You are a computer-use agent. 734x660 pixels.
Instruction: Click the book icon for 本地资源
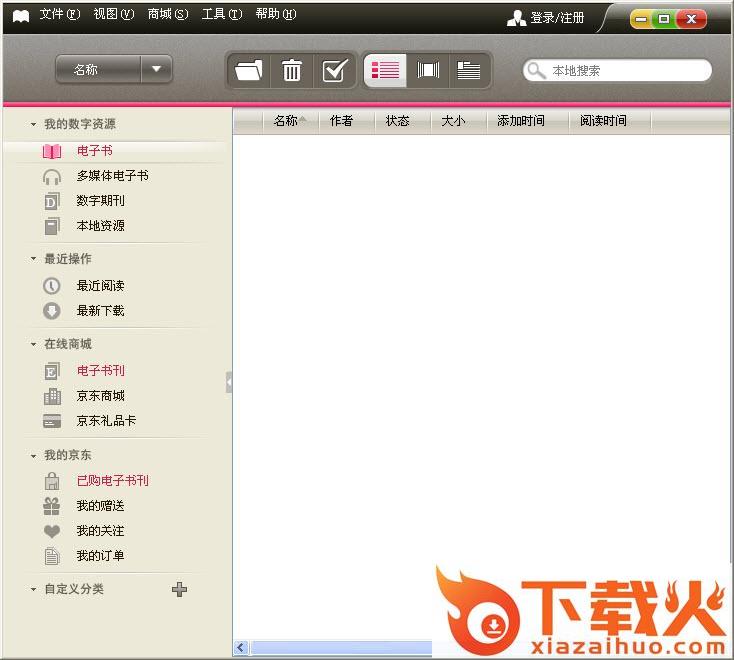[x=52, y=226]
